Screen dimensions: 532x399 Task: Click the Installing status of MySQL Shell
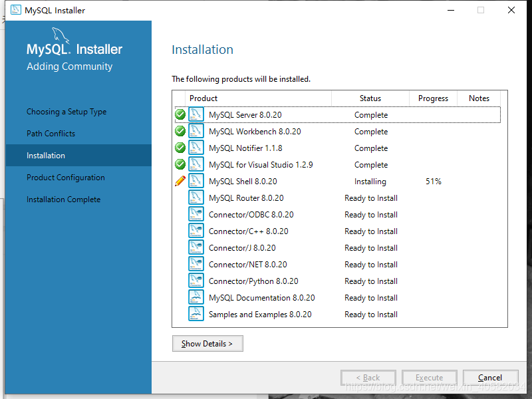[370, 182]
